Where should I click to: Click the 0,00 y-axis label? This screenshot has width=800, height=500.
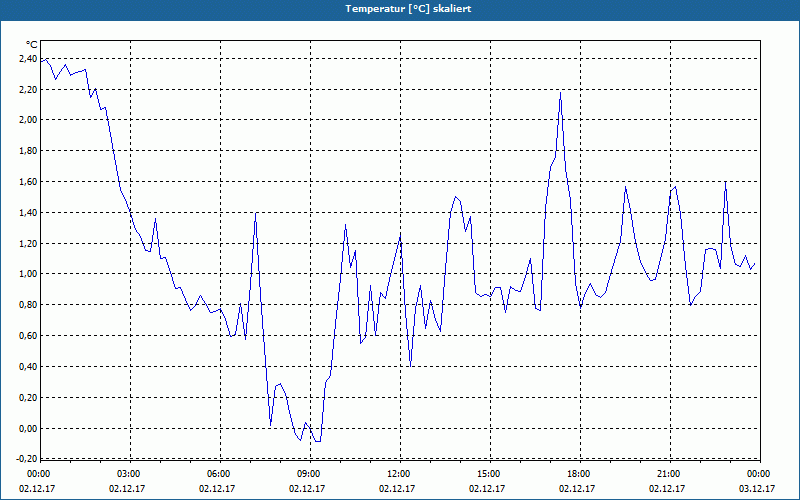28,429
